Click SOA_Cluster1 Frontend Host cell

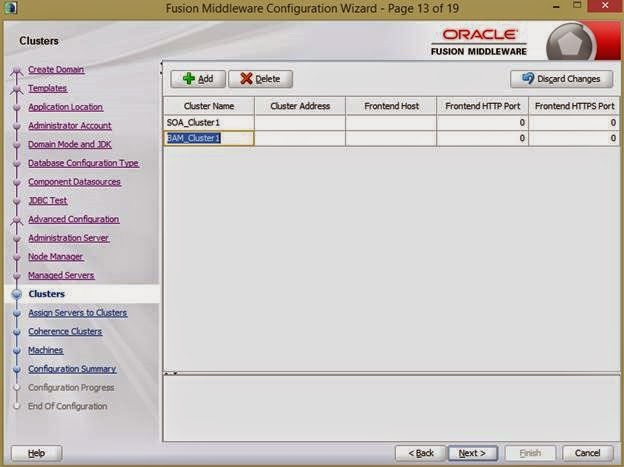pos(391,123)
